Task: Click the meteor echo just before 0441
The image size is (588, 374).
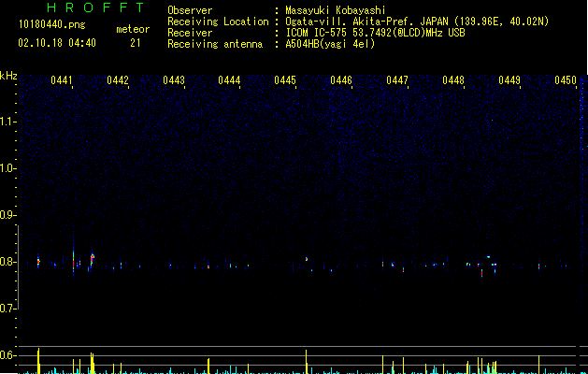Action: coord(38,262)
